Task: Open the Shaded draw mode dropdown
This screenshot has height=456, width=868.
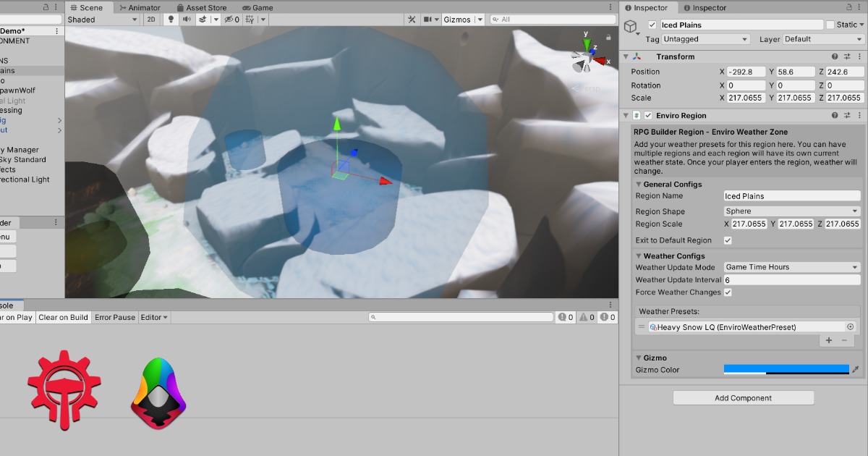Action: (103, 20)
